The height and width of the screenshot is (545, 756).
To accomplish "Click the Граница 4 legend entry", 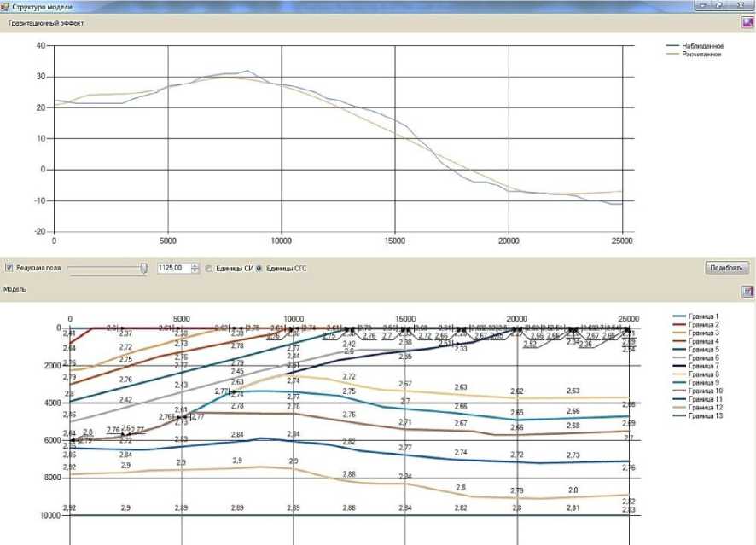I will click(695, 341).
